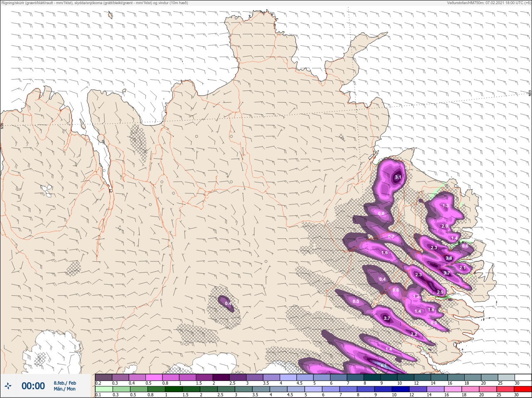Screen dimensions: 532x398
Task: Click the 2.9 snowfall value label
Action: [441, 292]
